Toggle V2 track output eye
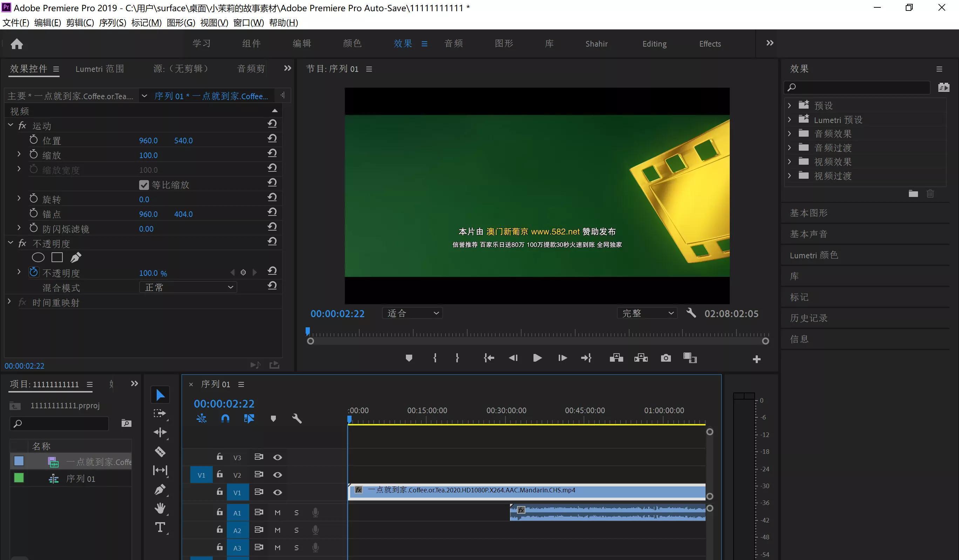 tap(277, 475)
